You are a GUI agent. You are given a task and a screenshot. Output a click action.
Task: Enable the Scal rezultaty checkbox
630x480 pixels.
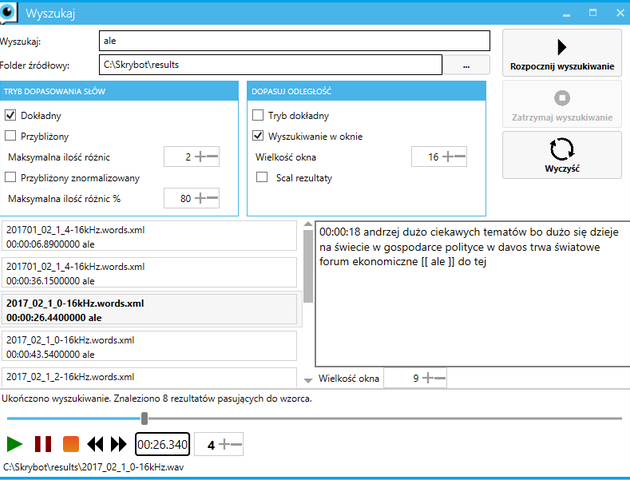tap(262, 177)
